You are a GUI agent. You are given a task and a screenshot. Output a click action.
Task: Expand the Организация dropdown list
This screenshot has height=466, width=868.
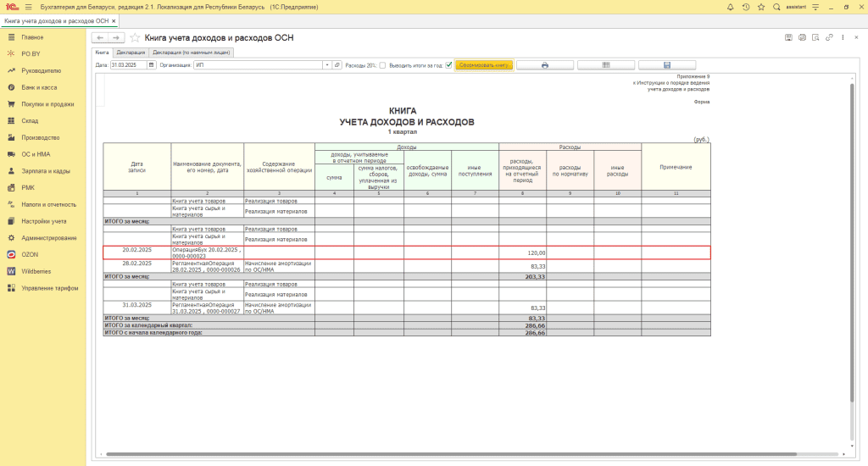point(326,65)
